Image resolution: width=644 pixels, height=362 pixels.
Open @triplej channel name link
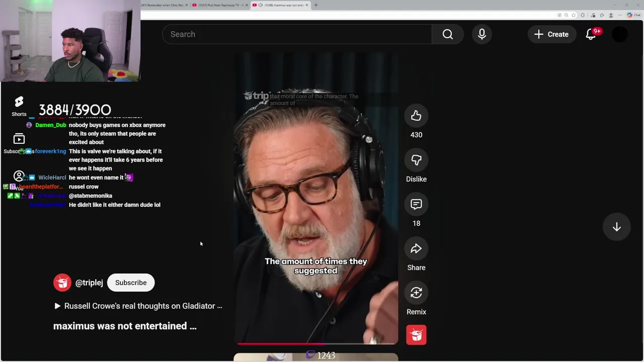click(89, 283)
